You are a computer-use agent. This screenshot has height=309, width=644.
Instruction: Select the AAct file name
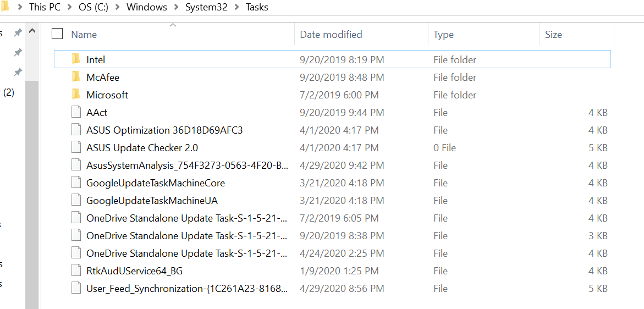tap(97, 113)
